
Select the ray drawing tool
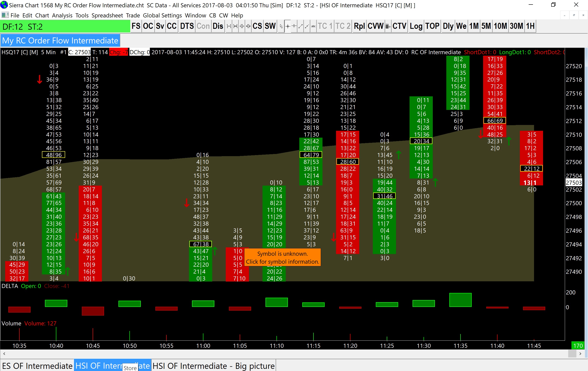point(307,26)
